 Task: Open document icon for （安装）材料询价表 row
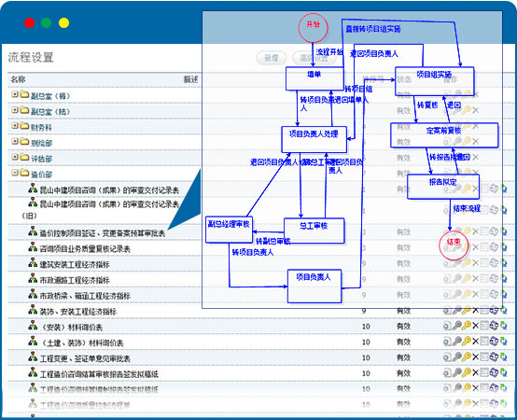(447, 326)
